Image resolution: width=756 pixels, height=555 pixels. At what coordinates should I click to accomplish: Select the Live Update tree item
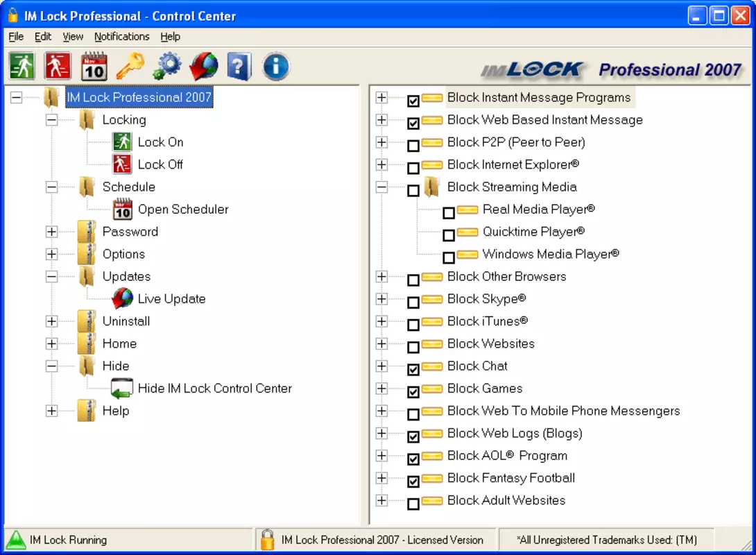coord(171,299)
